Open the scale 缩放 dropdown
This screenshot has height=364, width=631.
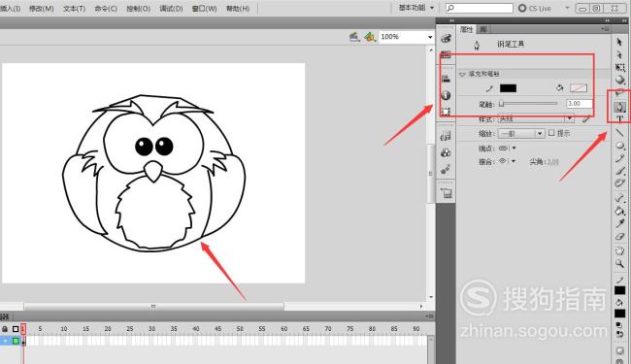[521, 134]
